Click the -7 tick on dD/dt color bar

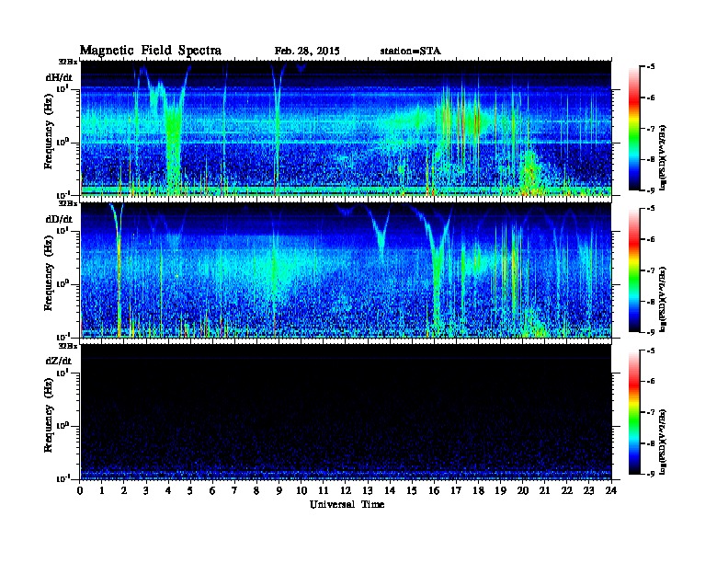pyautogui.click(x=651, y=270)
